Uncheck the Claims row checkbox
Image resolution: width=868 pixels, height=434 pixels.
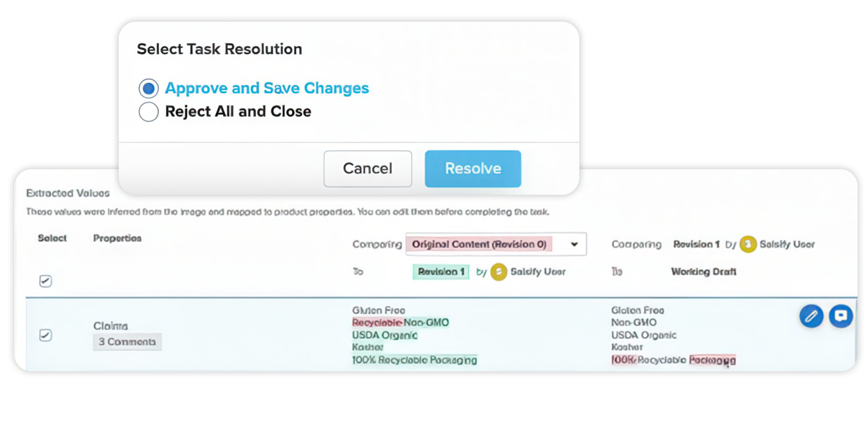(45, 335)
